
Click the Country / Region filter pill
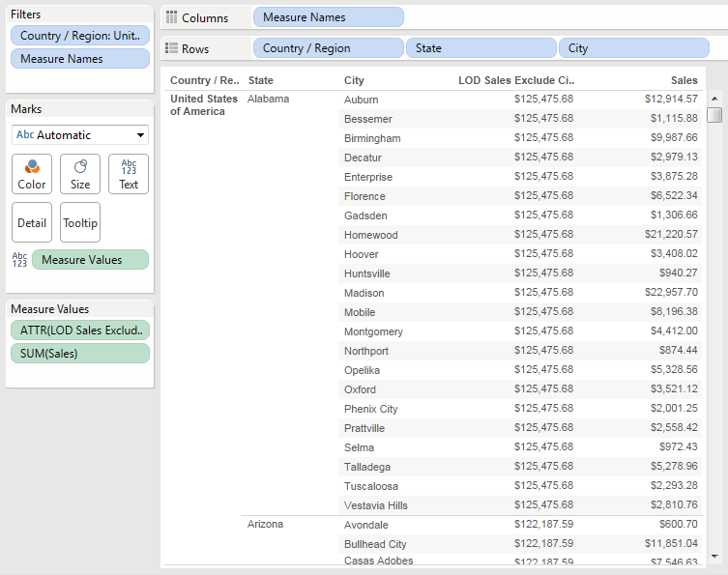pyautogui.click(x=80, y=35)
